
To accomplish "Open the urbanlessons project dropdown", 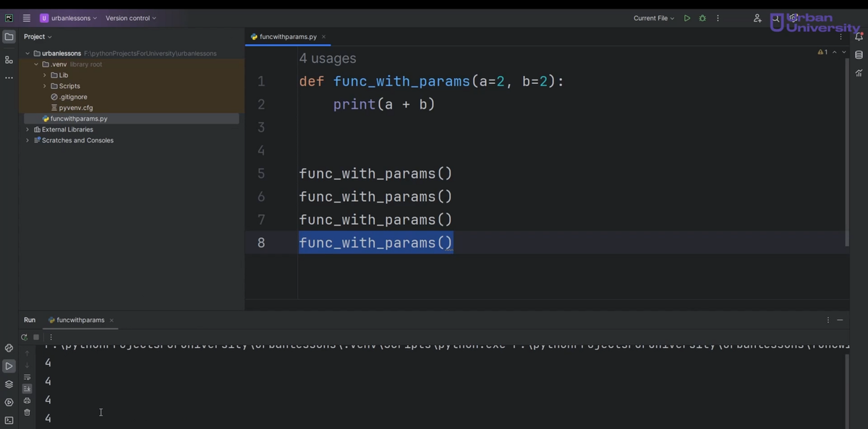I will point(68,18).
